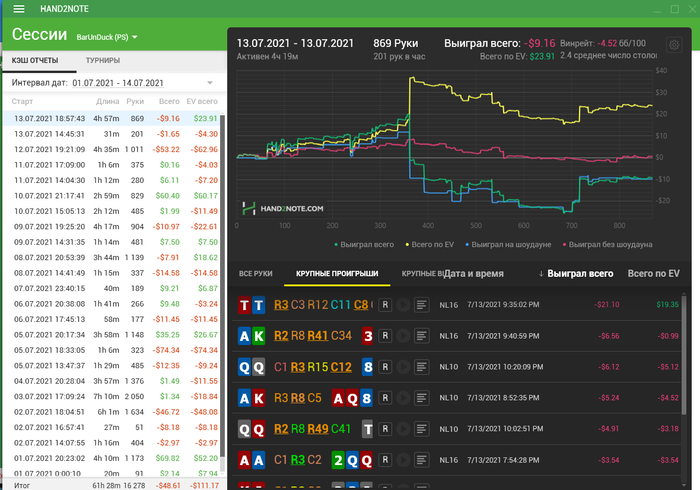Sort sessions by 'Старт' column

[22, 101]
